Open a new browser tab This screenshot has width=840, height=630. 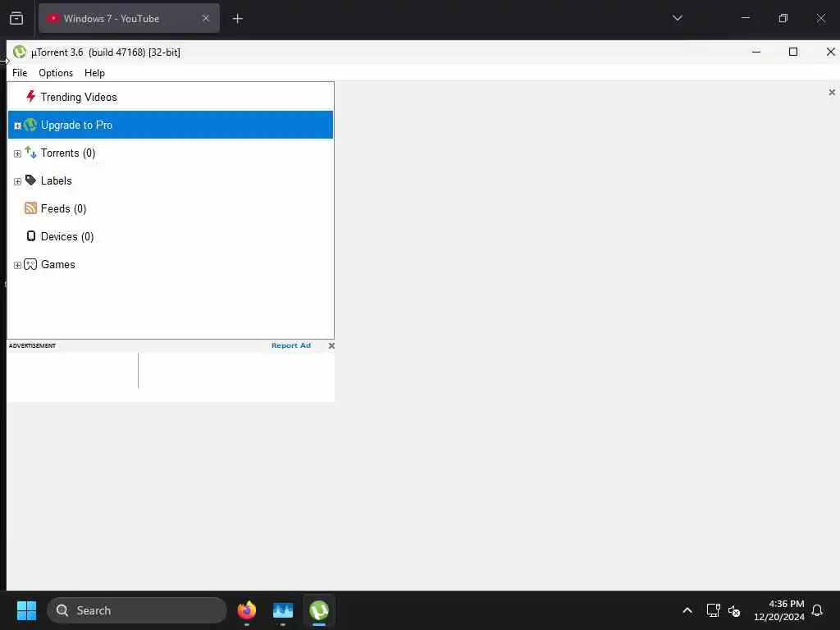238,19
